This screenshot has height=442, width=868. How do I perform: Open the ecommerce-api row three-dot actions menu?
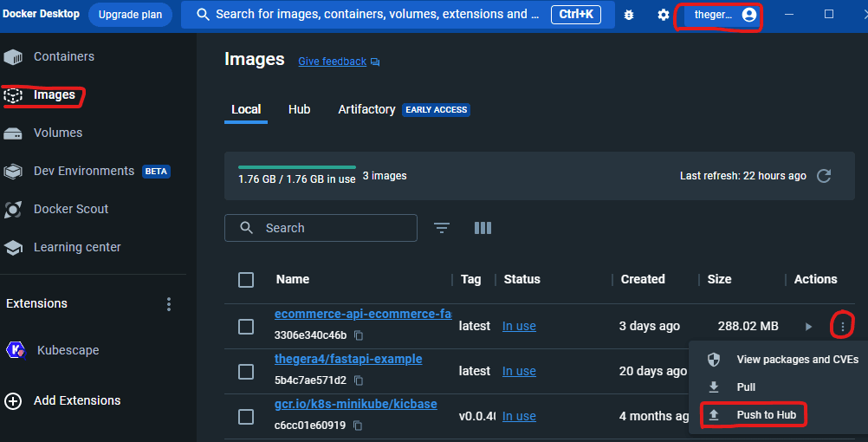843,327
